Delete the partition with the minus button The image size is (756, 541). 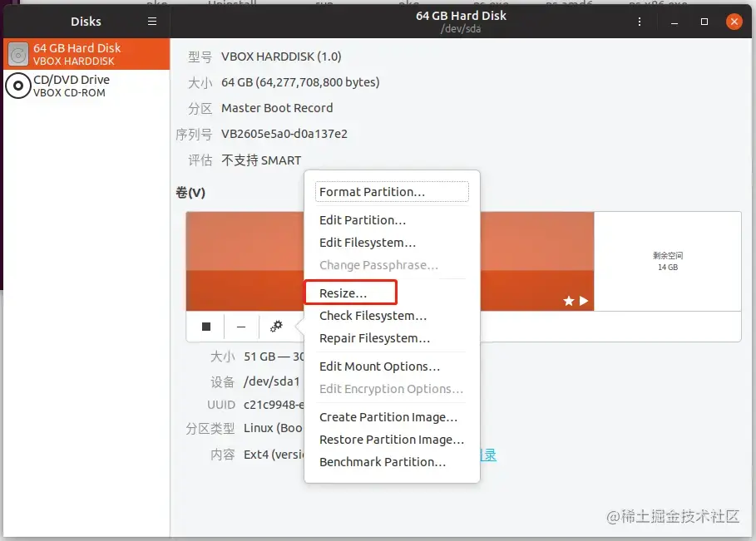(241, 327)
